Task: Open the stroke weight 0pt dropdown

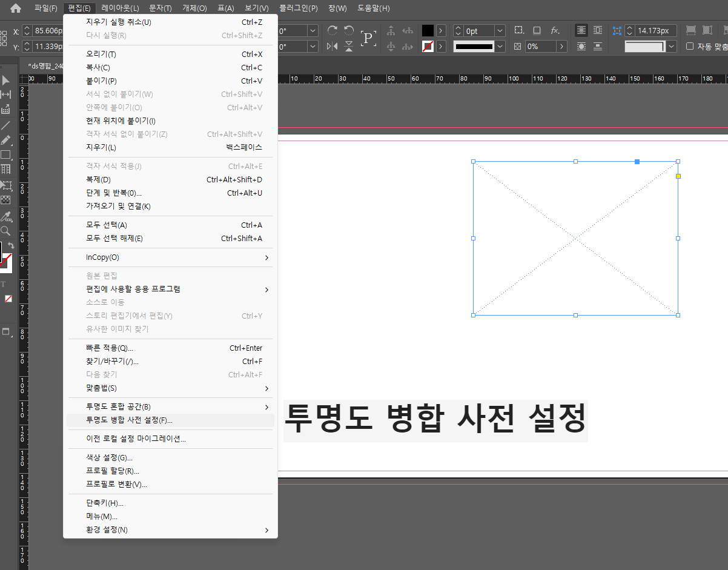Action: [500, 30]
